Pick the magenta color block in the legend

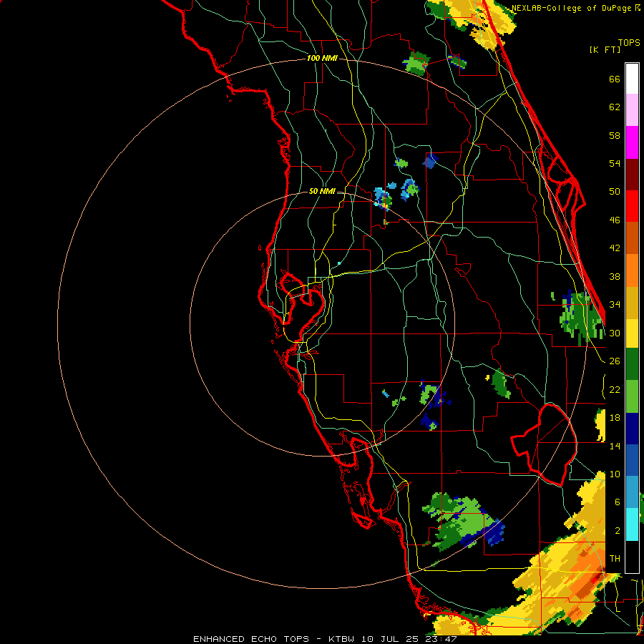(632, 142)
